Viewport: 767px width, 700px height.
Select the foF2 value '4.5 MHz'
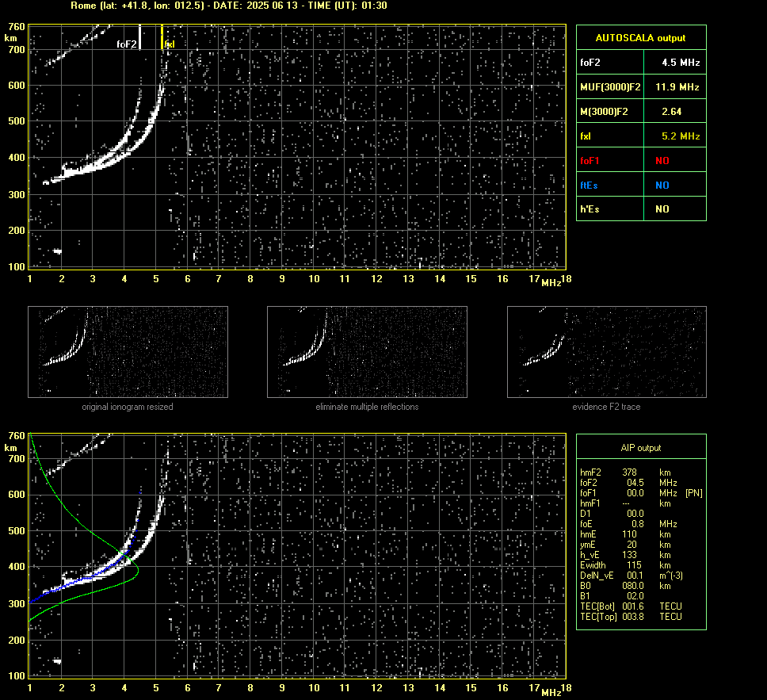click(681, 63)
